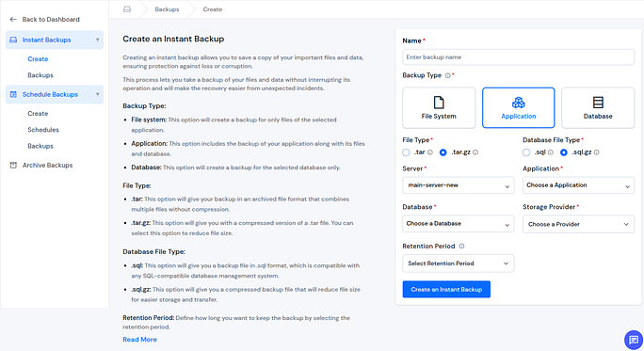Click the Application cubes icon
Viewport: 644px width, 351px height.
(519, 103)
